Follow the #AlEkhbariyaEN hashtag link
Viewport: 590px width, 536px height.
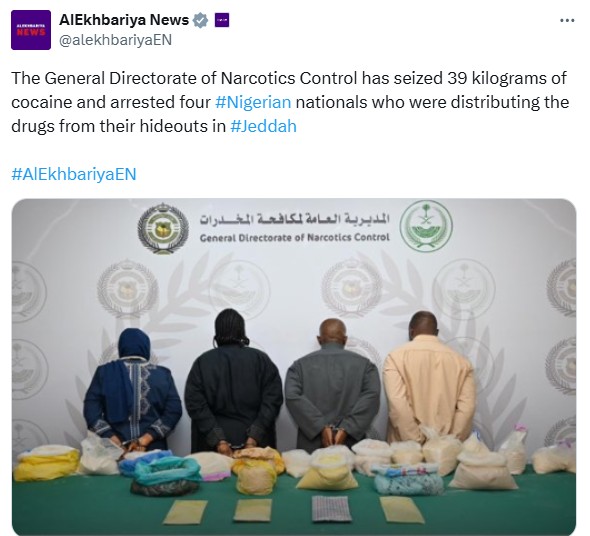74,174
